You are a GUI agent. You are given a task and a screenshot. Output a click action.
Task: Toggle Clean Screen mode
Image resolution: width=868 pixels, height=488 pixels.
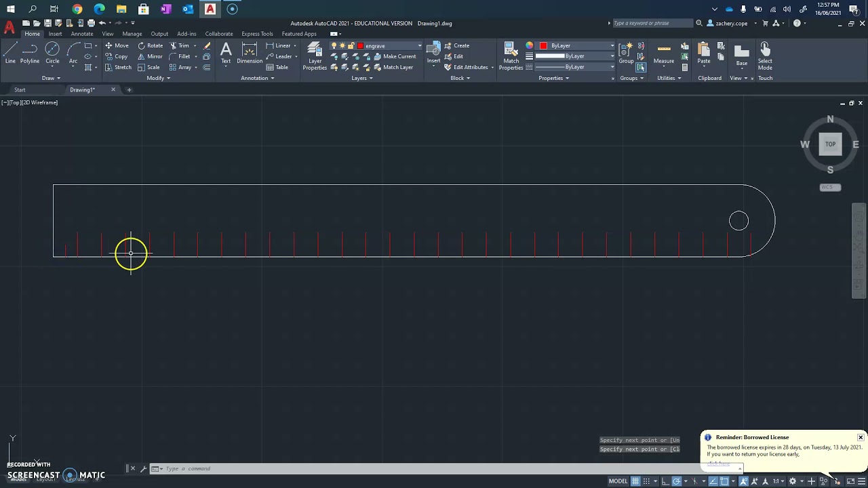[x=850, y=481]
